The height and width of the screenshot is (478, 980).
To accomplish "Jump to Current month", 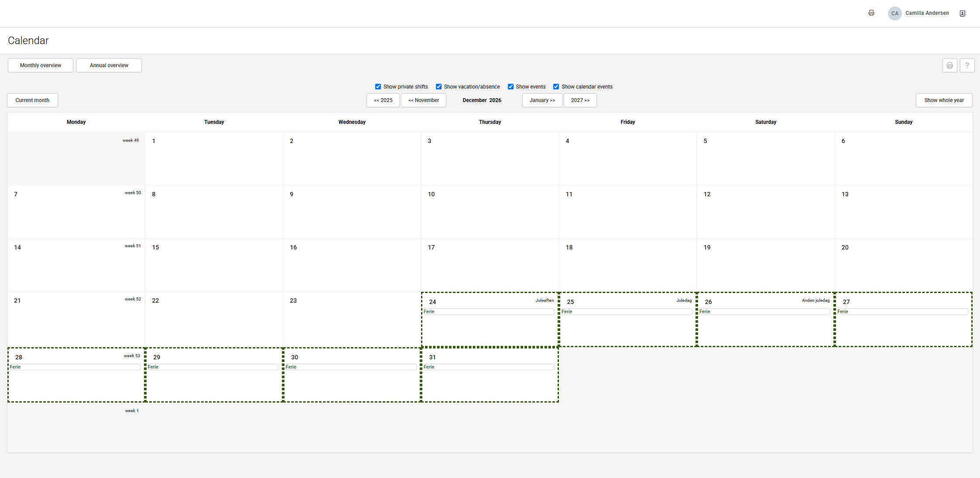I will (x=32, y=100).
